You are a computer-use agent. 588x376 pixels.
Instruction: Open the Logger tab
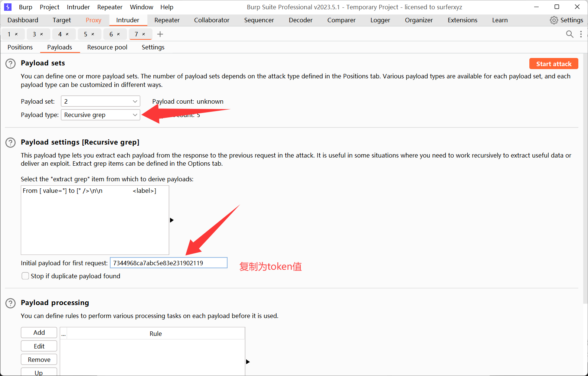380,20
